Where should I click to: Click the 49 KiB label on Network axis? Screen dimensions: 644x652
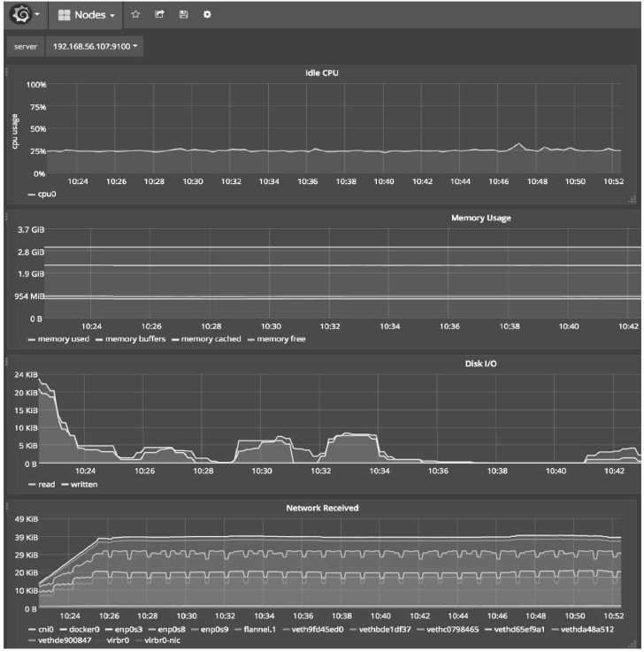pos(26,519)
